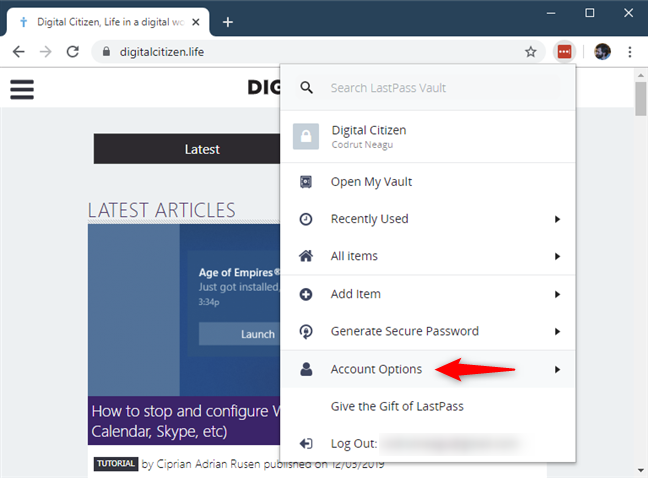
Task: Click the Search LastPass Vault field
Action: click(428, 88)
